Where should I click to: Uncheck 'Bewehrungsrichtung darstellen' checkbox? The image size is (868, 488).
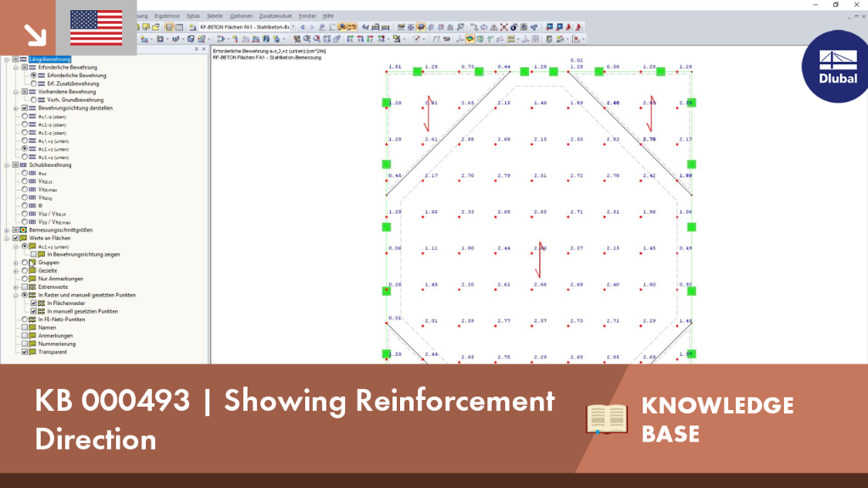pos(25,108)
